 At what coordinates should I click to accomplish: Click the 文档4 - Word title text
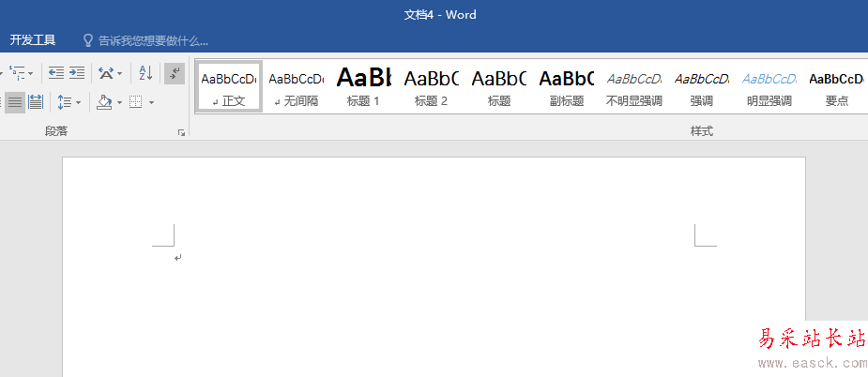(x=440, y=15)
